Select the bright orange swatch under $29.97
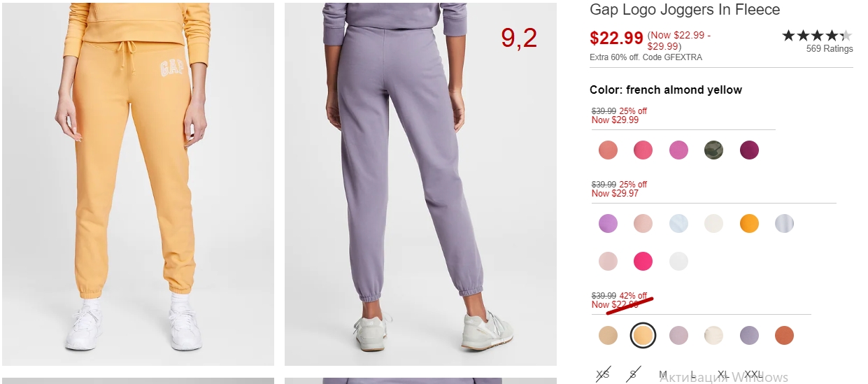This screenshot has height=384, width=868. pyautogui.click(x=749, y=224)
